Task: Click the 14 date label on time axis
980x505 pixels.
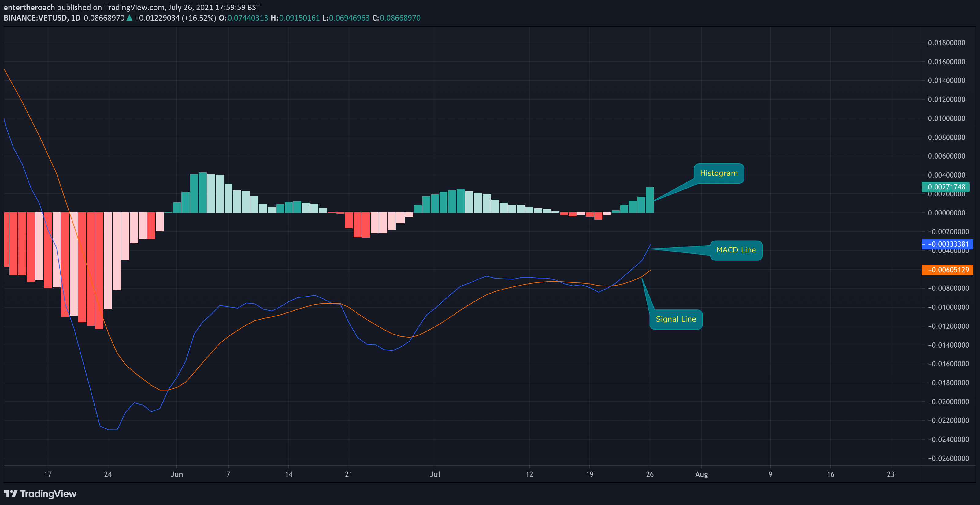Action: [289, 474]
